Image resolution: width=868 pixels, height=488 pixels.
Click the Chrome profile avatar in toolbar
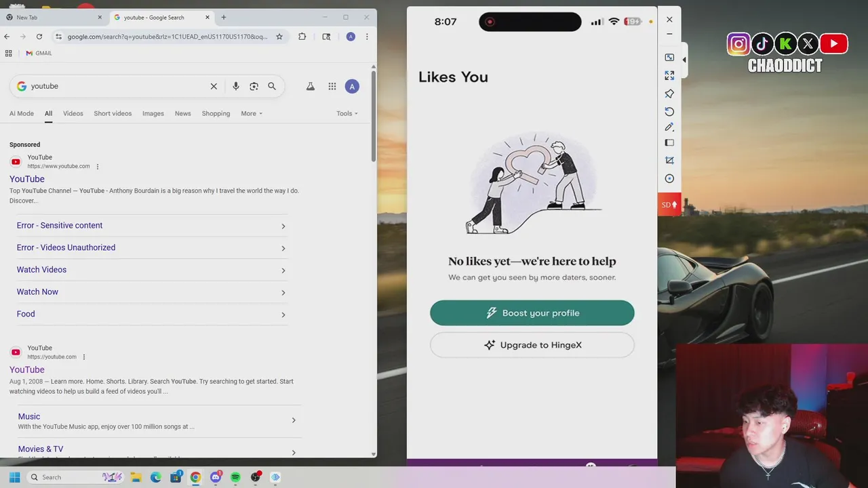point(351,37)
